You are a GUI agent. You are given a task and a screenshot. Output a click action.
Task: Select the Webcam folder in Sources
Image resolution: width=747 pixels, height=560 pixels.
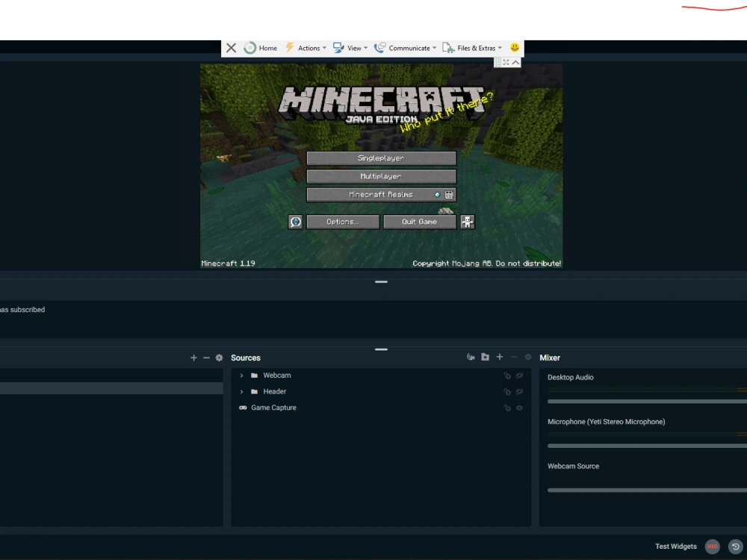(x=381, y=376)
